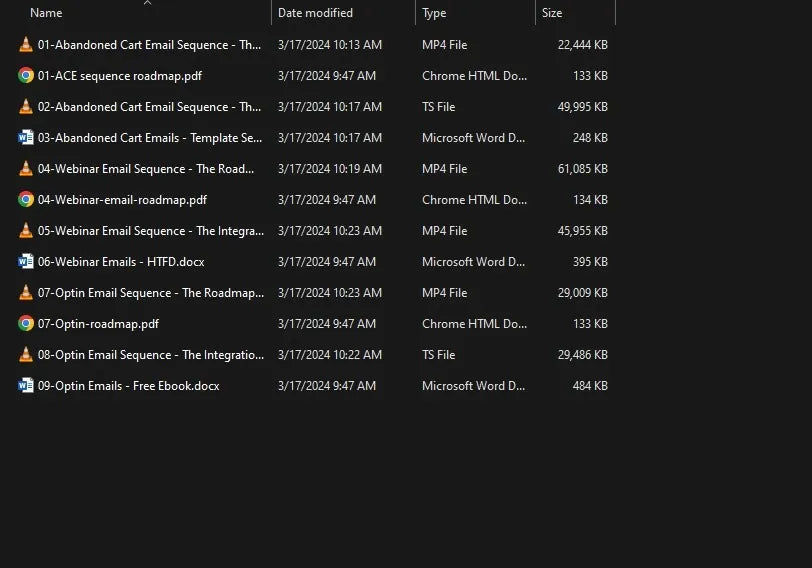Click 3/17/2024 10:13 AM date entry
Image resolution: width=812 pixels, height=568 pixels.
(329, 45)
